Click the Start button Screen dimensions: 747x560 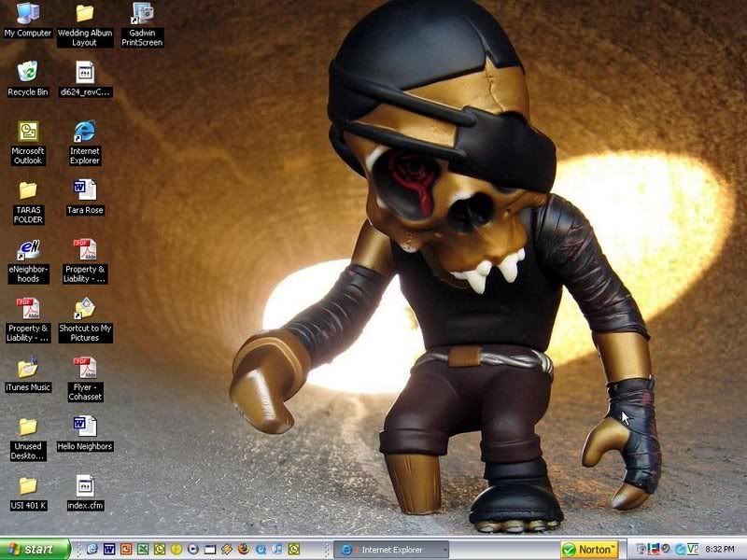pyautogui.click(x=35, y=549)
